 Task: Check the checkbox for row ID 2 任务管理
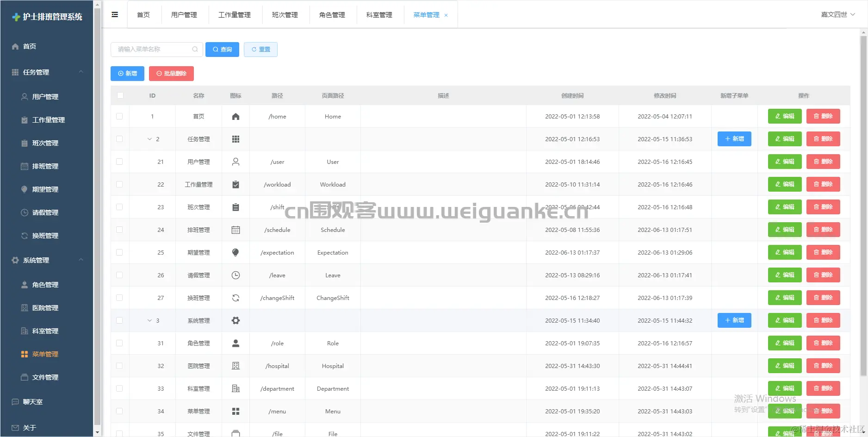point(119,139)
